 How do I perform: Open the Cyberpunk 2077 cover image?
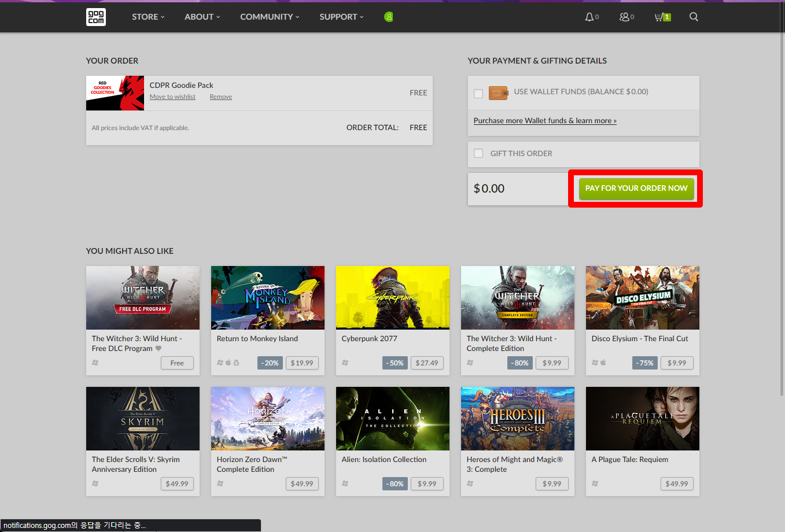pyautogui.click(x=393, y=298)
